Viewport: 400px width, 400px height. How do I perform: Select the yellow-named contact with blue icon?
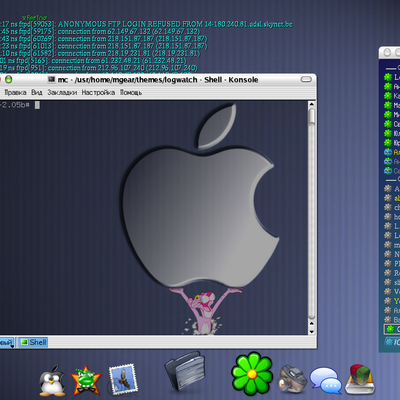tap(392, 152)
